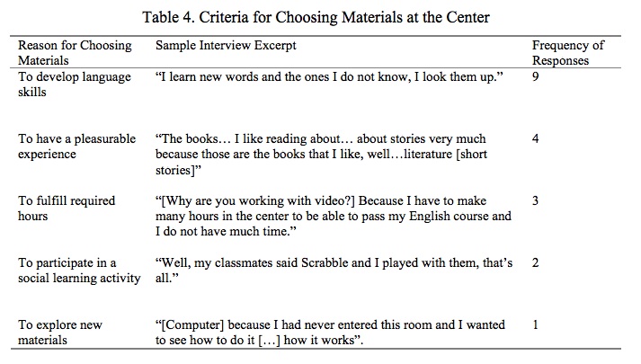Select the 'Reason for Choosing Materials' column header

tap(75, 52)
